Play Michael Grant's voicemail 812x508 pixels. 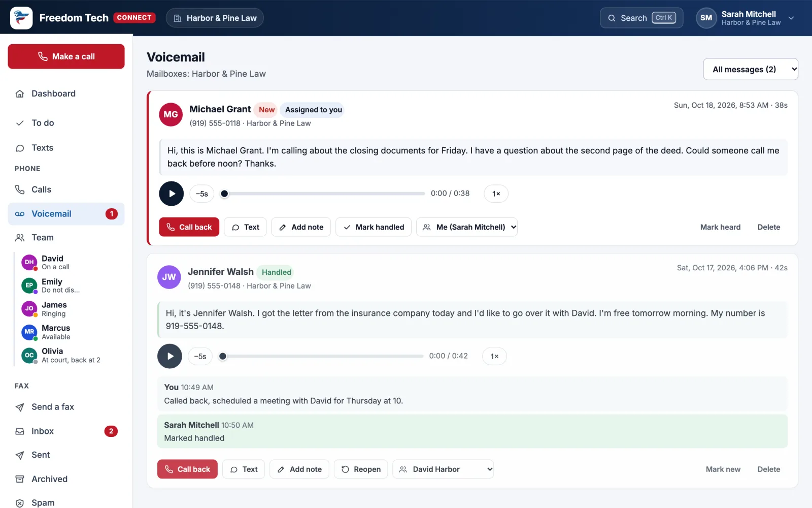(172, 194)
